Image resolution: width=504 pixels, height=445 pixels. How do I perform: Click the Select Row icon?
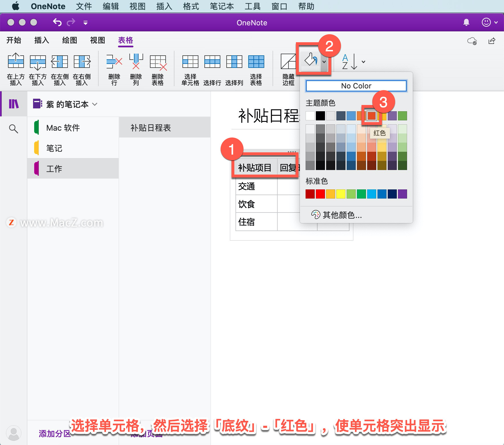coord(212,61)
